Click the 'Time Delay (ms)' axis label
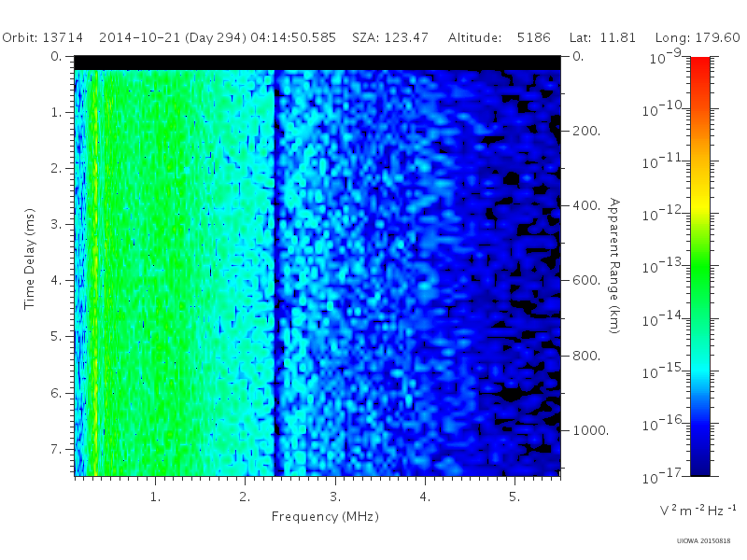This screenshot has height=560, width=747. [x=30, y=259]
